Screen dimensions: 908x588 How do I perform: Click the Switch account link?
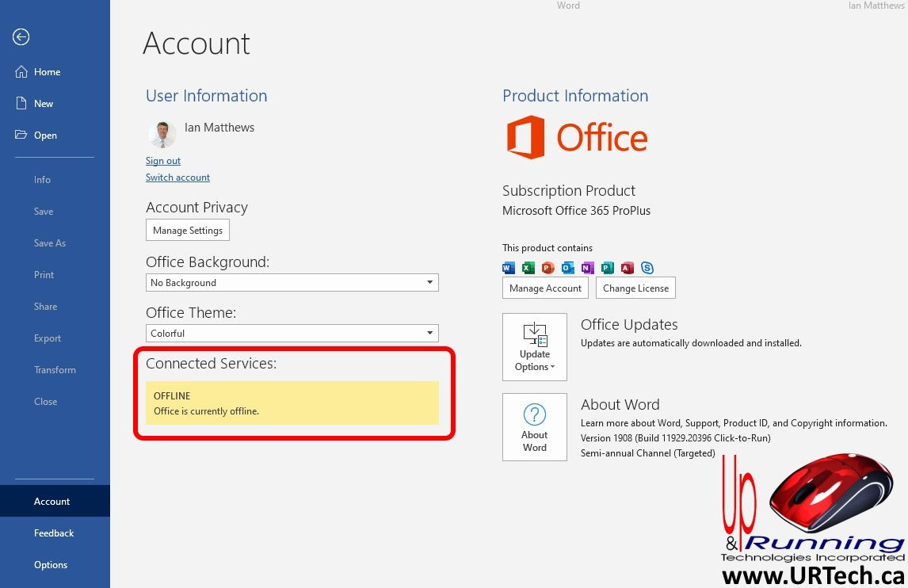coord(177,178)
